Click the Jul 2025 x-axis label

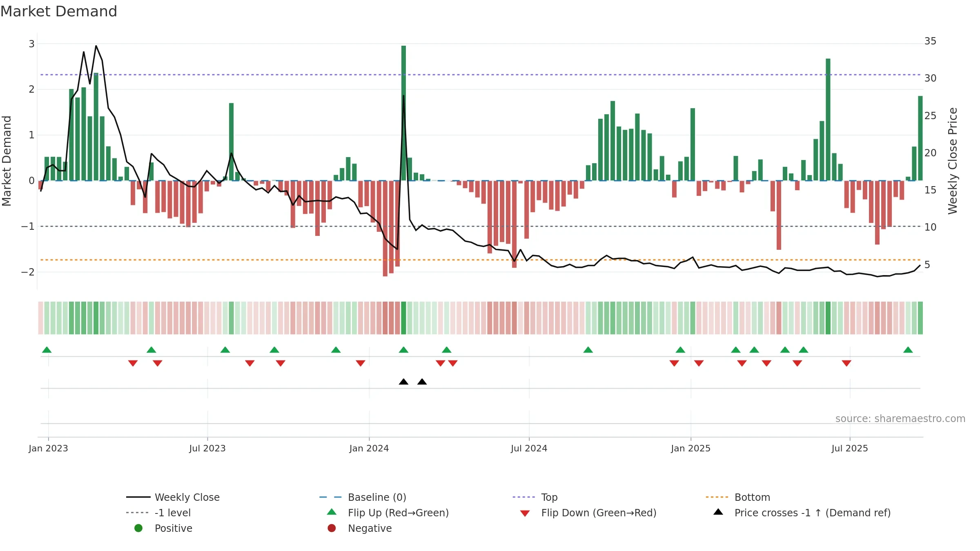[x=850, y=448]
